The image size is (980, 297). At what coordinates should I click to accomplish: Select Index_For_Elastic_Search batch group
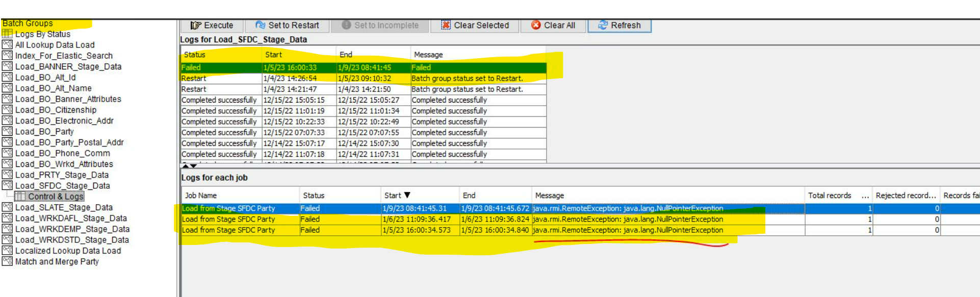click(64, 56)
